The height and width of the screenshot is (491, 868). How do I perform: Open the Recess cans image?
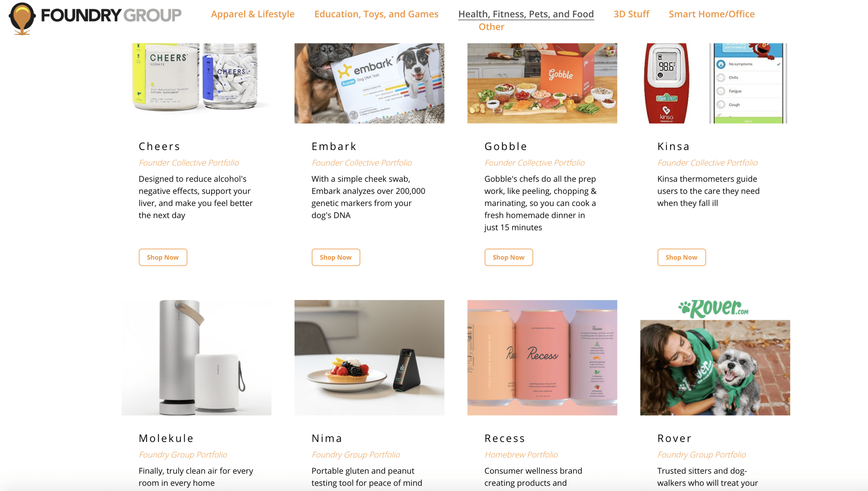tap(542, 358)
